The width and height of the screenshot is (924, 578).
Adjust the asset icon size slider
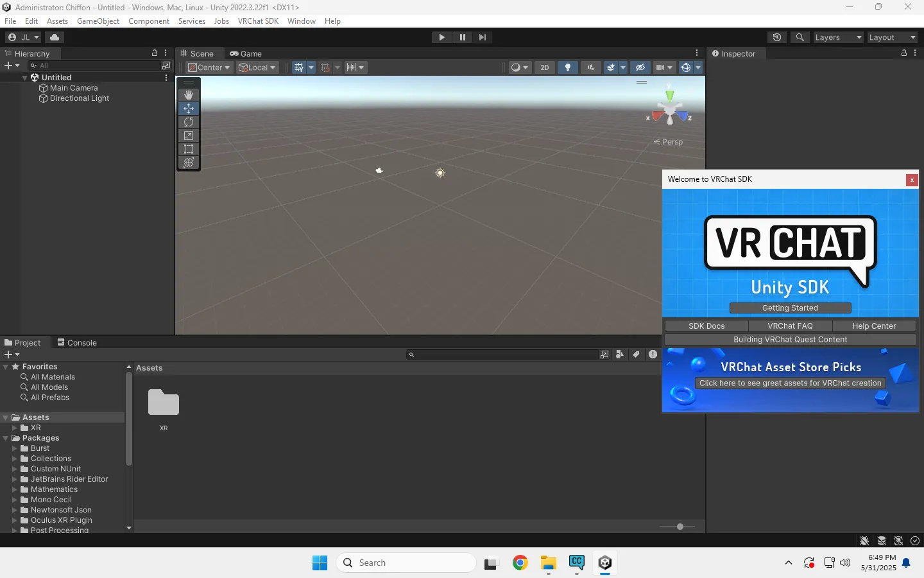(x=680, y=527)
